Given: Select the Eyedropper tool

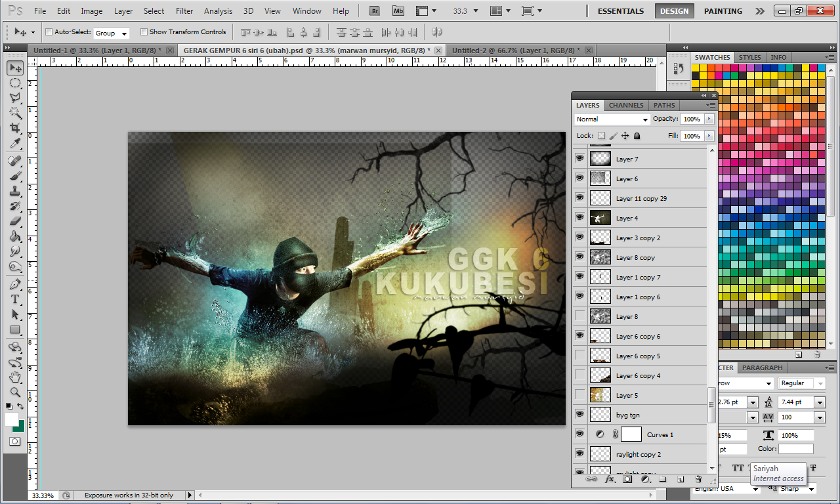Looking at the screenshot, I should [15, 143].
